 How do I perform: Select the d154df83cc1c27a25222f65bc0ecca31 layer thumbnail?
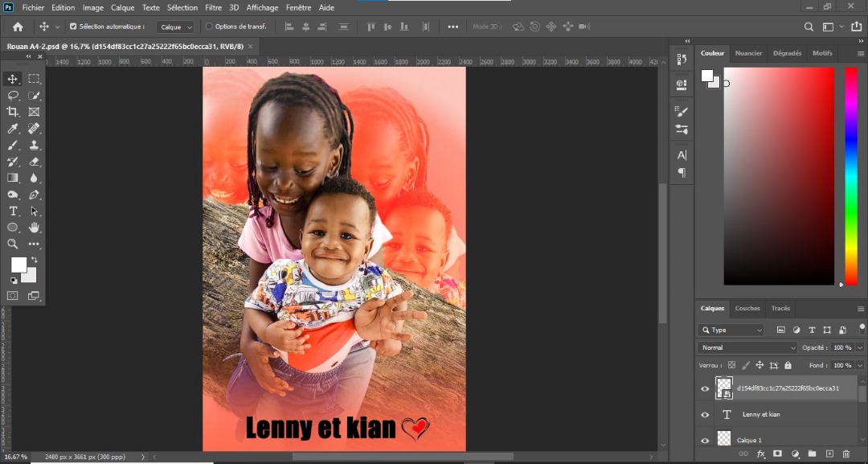click(724, 388)
